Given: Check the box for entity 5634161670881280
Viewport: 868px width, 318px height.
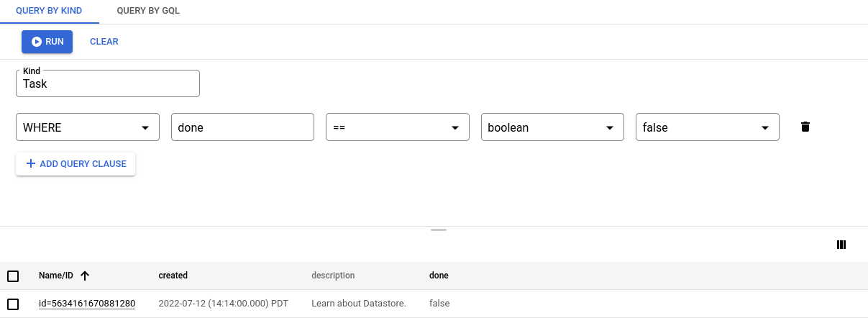Looking at the screenshot, I should tap(13, 304).
